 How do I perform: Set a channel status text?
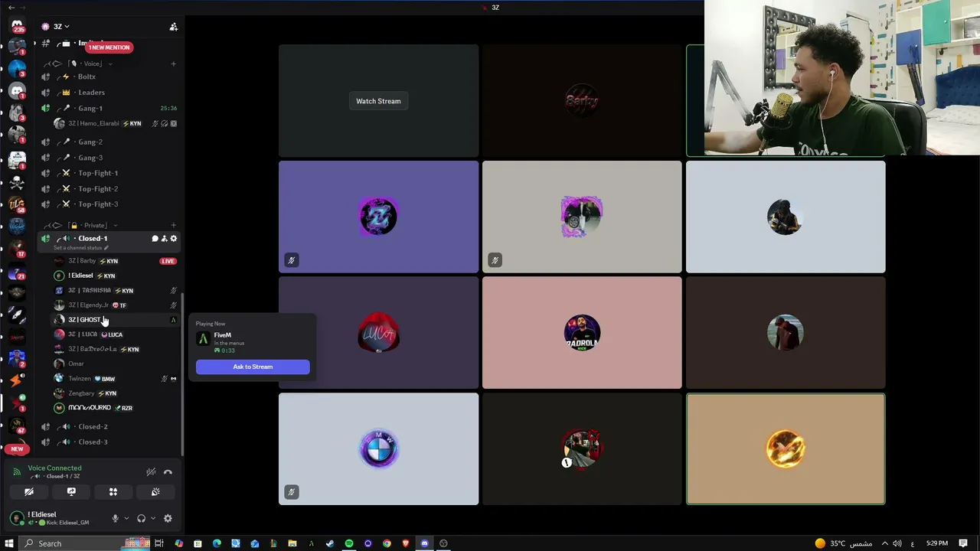[x=80, y=248]
